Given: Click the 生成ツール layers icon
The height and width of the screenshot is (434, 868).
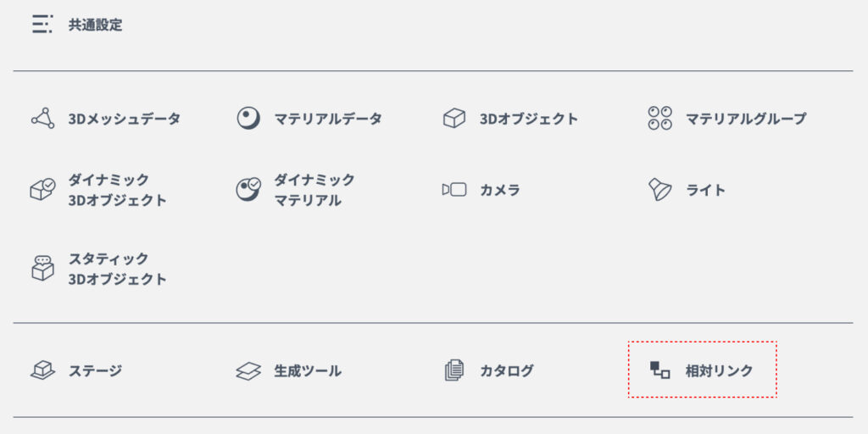Looking at the screenshot, I should click(x=248, y=370).
